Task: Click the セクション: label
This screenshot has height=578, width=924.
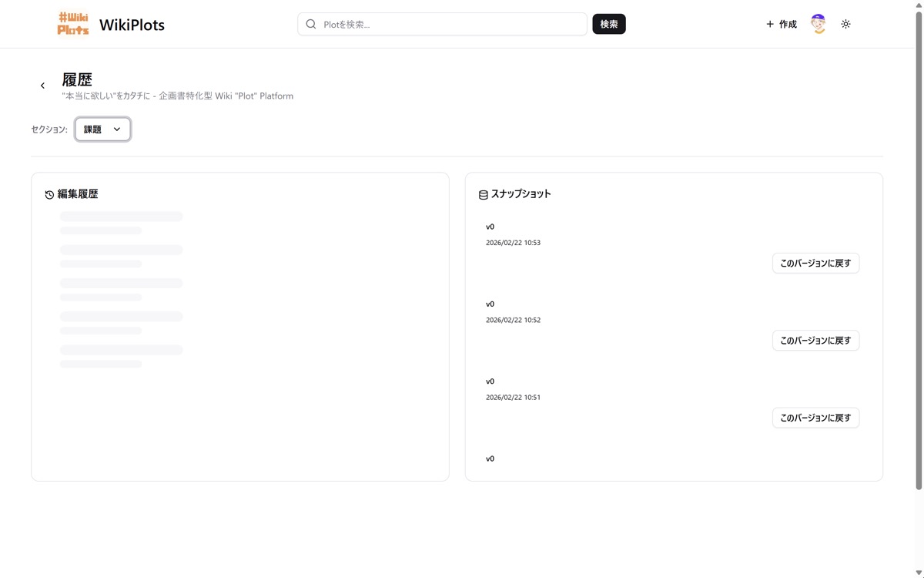Action: point(49,129)
